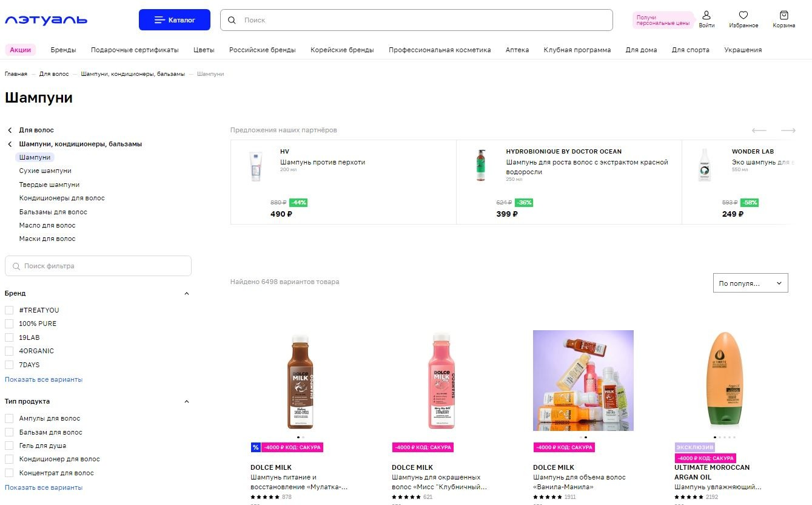Check the Ампулы для волос filter
812x505 pixels.
[x=9, y=418]
